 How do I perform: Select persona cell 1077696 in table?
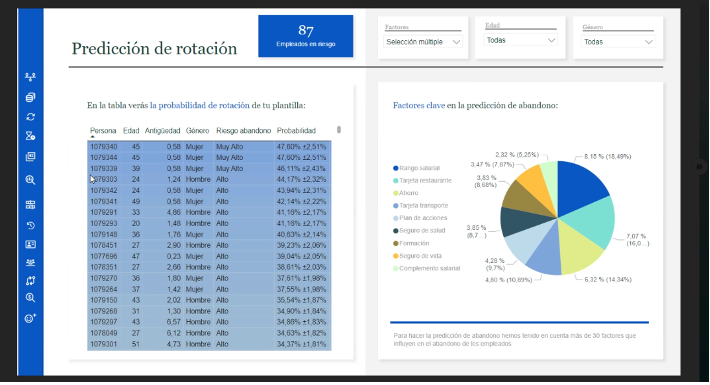point(103,256)
